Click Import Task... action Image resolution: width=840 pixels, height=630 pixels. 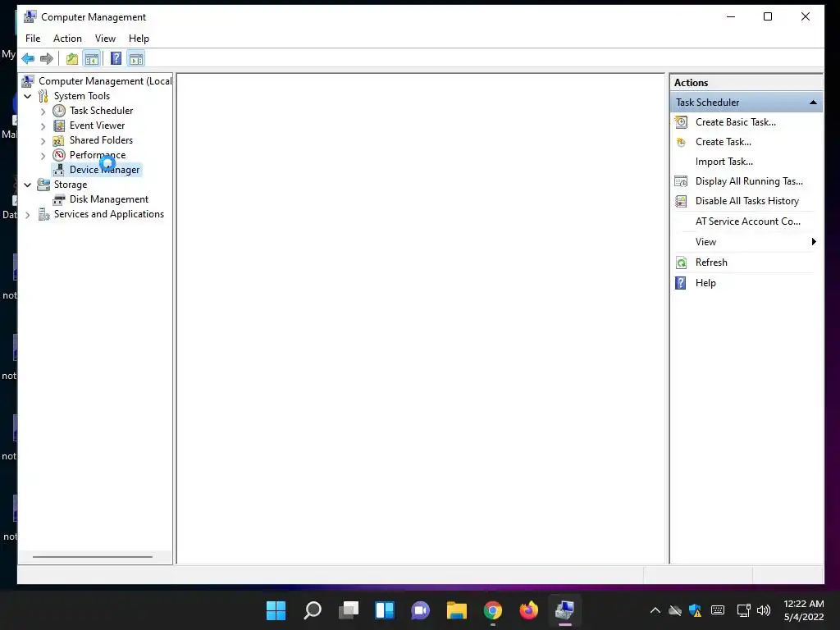(x=724, y=162)
